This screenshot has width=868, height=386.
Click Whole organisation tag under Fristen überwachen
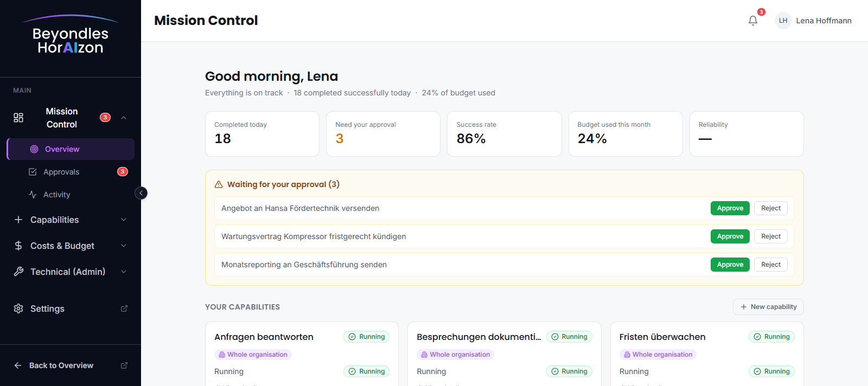pyautogui.click(x=658, y=355)
